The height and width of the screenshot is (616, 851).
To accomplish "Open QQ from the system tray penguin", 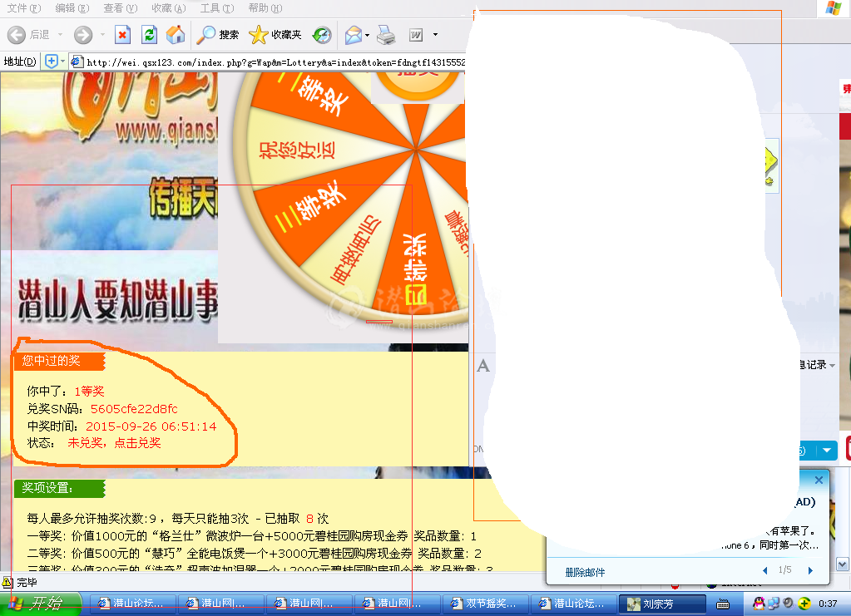I will point(759,604).
